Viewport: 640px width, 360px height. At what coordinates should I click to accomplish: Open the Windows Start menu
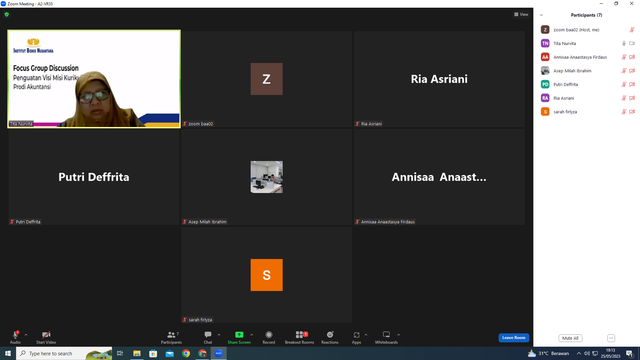pos(8,353)
